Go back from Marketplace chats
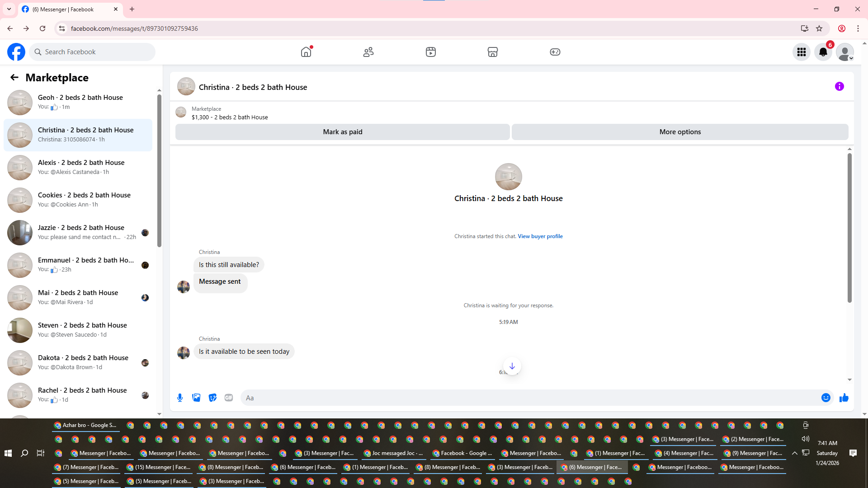 [x=14, y=77]
